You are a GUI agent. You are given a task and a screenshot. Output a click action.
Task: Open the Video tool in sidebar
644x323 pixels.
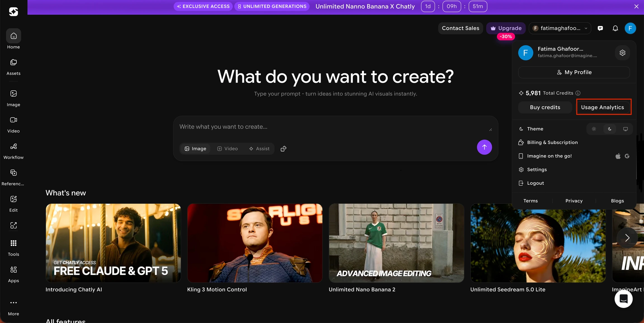point(13,125)
